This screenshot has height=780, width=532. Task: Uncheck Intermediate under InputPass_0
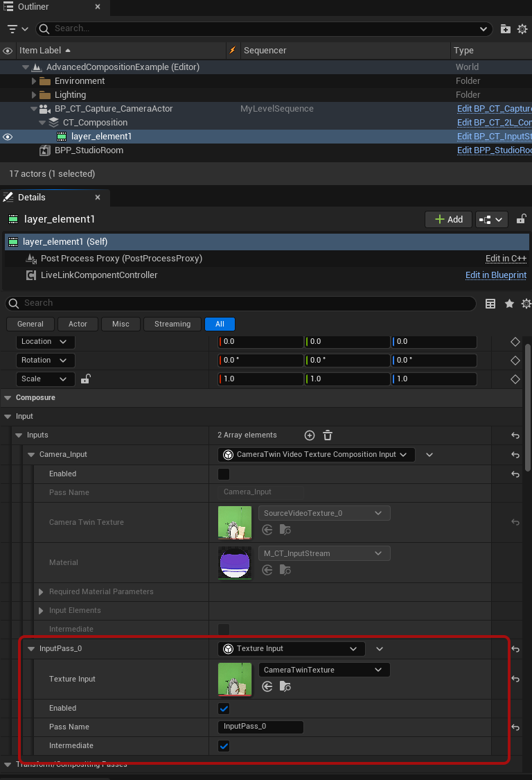[224, 746]
